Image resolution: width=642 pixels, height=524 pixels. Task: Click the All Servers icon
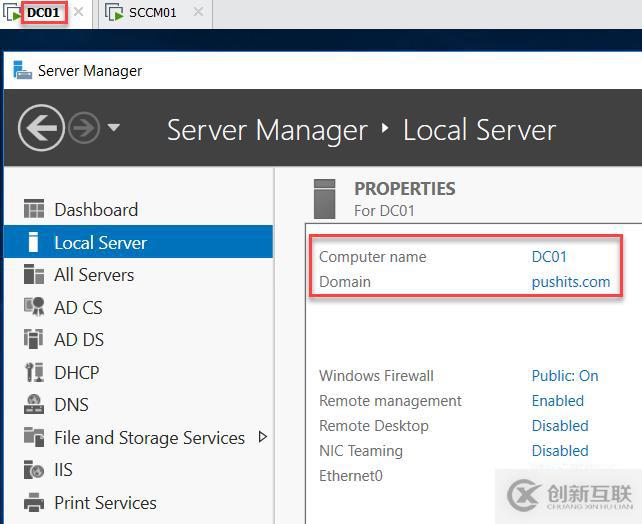pyautogui.click(x=34, y=274)
